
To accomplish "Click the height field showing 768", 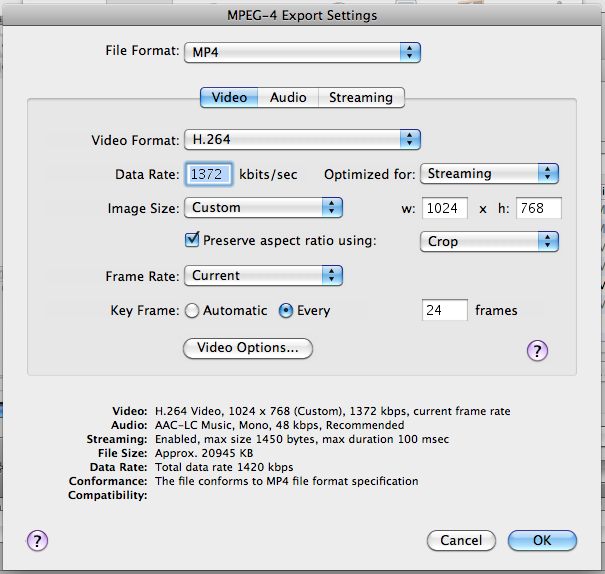I will pyautogui.click(x=539, y=208).
